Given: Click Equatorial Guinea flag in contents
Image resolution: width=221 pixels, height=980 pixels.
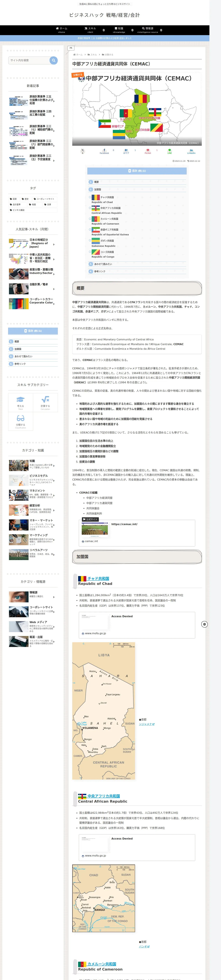Looking at the screenshot, I should (x=96, y=230).
